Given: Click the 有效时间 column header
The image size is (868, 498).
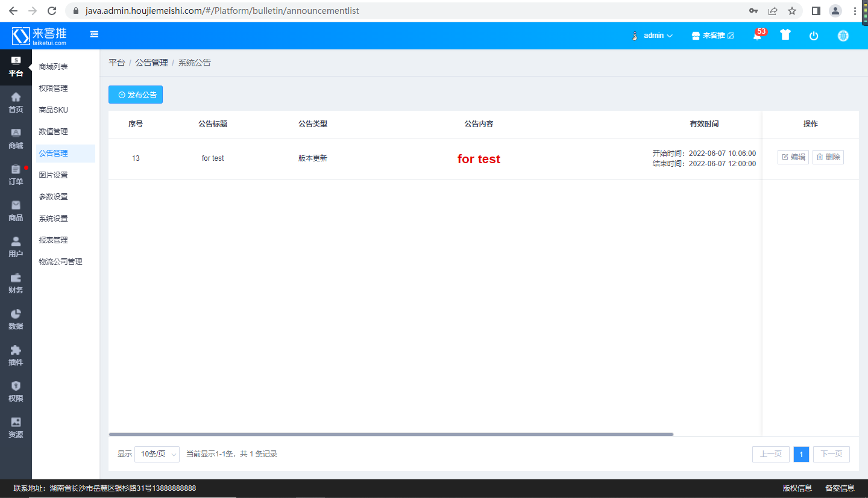Looking at the screenshot, I should pos(704,124).
